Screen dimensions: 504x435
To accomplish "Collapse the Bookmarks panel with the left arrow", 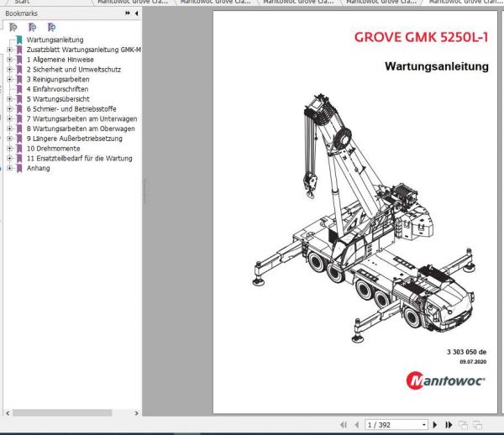I will (x=137, y=13).
